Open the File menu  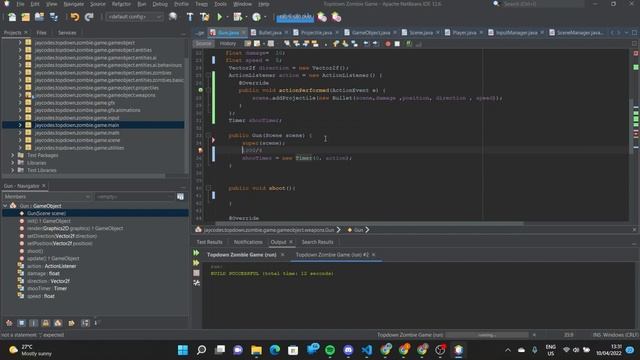pos(20,4)
